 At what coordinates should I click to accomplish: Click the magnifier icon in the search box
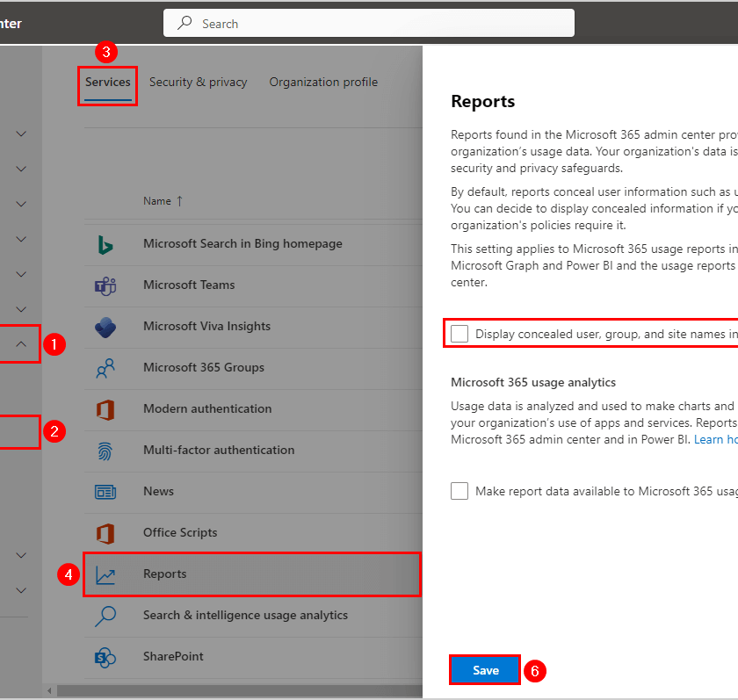(x=184, y=23)
